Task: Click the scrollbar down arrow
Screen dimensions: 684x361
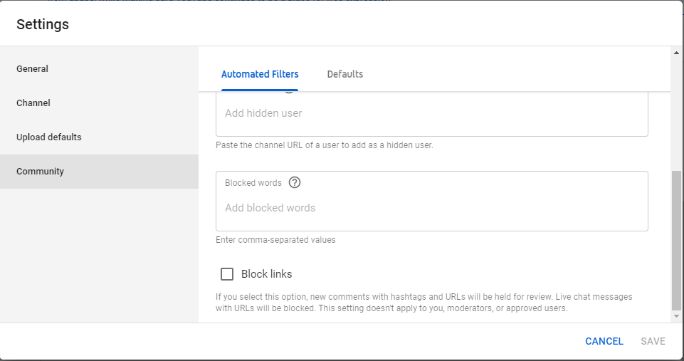Action: click(677, 316)
